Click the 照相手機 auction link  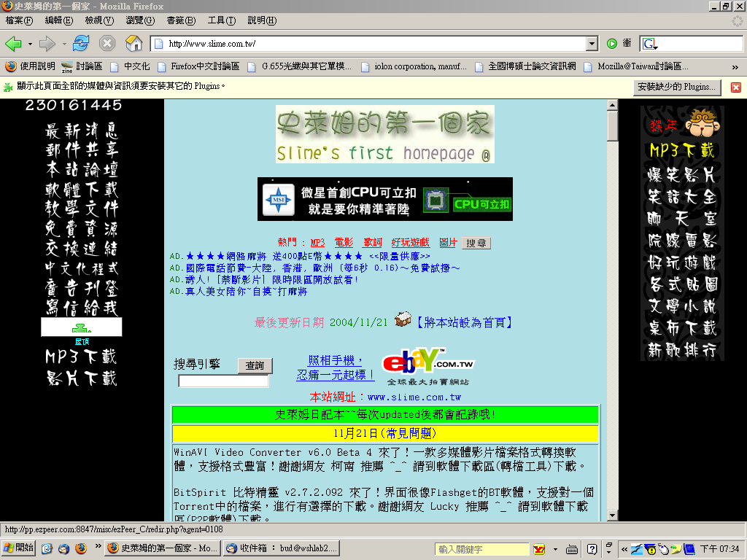(x=336, y=367)
